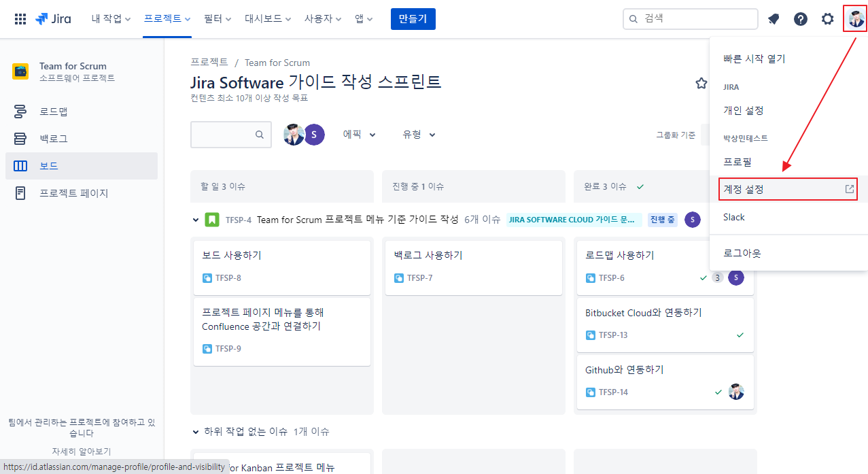Click the subtask icon on TFSP-7 card
Image resolution: width=868 pixels, height=474 pixels.
point(399,278)
